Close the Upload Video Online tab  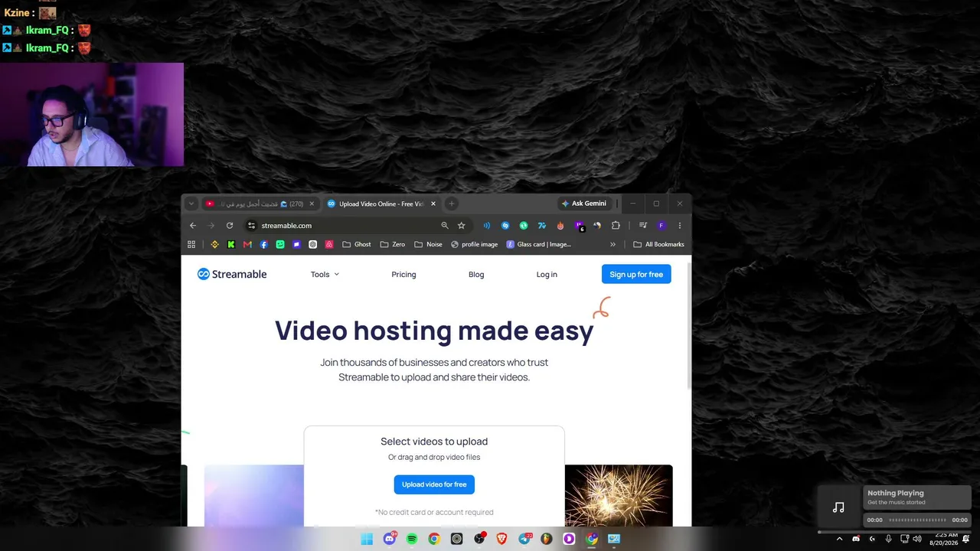click(433, 204)
